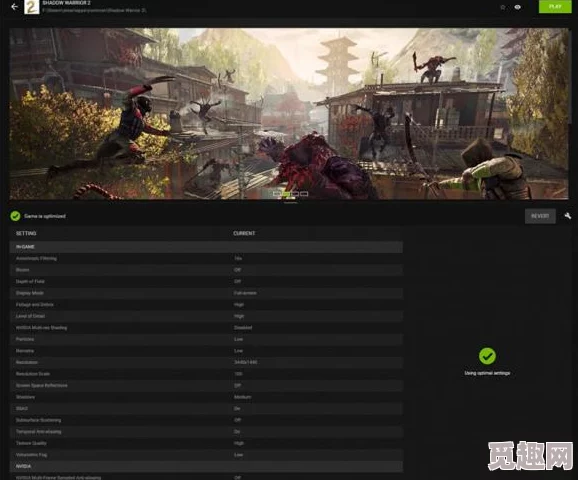This screenshot has height=480, width=578.
Task: Click the Game is optimized label
Action: (45, 216)
